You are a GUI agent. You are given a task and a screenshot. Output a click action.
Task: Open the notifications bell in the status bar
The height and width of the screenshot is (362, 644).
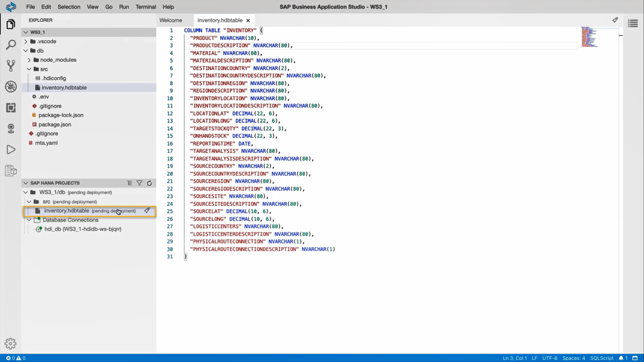point(623,358)
